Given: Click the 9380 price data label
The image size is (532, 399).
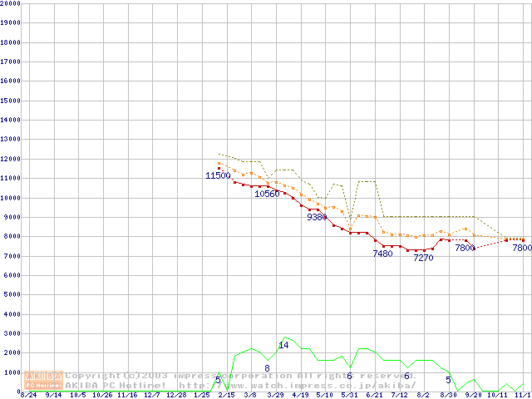Looking at the screenshot, I should 317,217.
